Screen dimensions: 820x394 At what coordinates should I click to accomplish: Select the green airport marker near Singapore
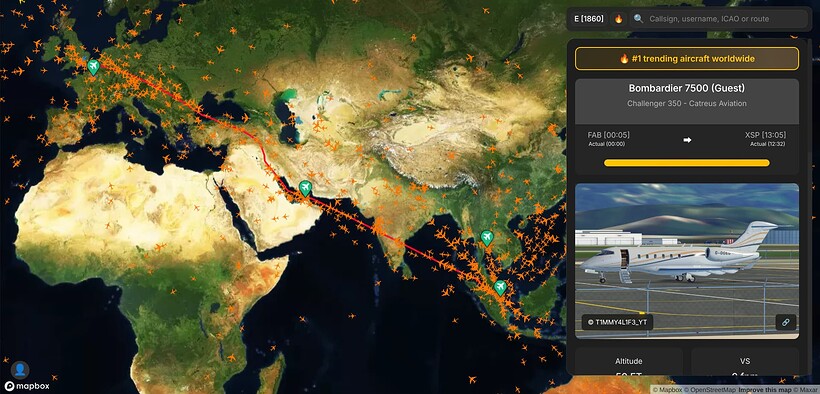click(500, 287)
